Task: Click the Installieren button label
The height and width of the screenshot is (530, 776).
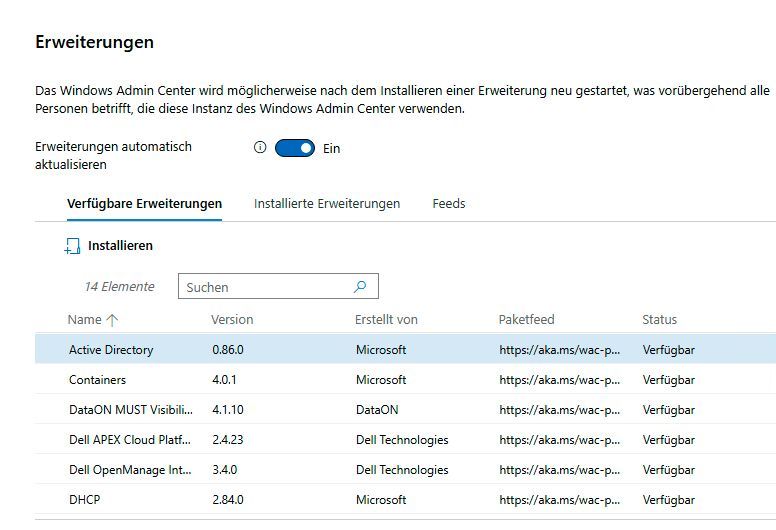Action: point(120,245)
